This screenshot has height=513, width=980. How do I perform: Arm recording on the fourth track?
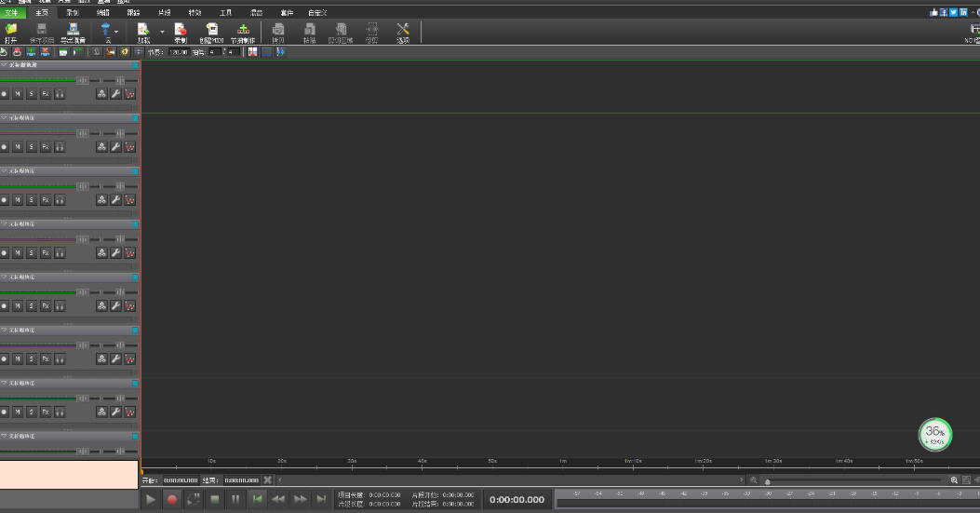tap(5, 252)
